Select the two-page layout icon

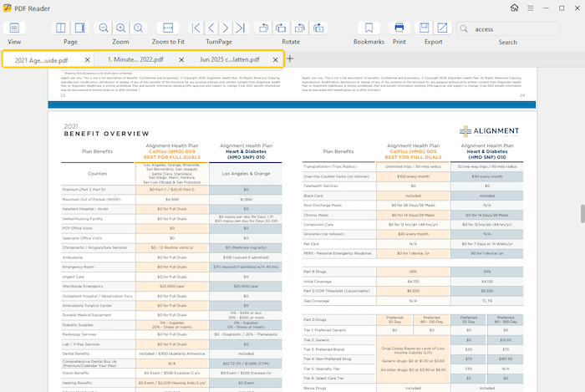pos(61,28)
